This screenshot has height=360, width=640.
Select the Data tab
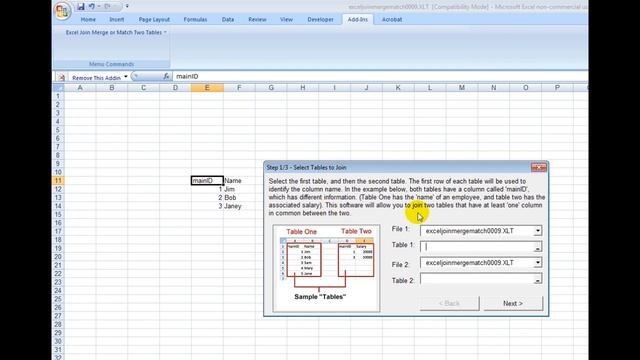[228, 20]
